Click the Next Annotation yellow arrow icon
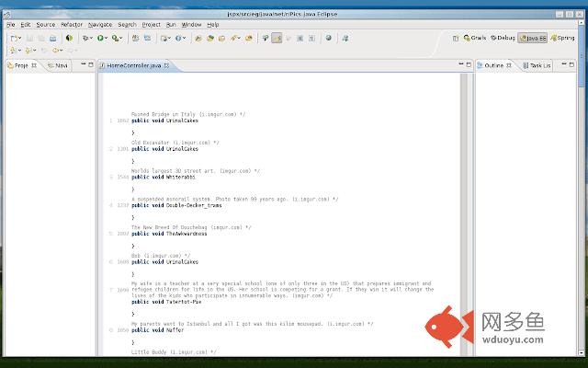588x368 pixels. (x=13, y=51)
